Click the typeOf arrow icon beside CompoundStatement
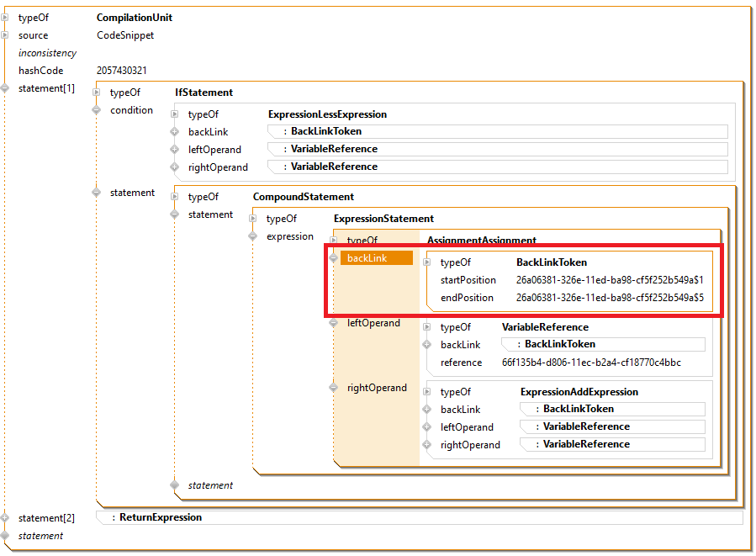Image resolution: width=756 pixels, height=556 pixels. tap(175, 197)
